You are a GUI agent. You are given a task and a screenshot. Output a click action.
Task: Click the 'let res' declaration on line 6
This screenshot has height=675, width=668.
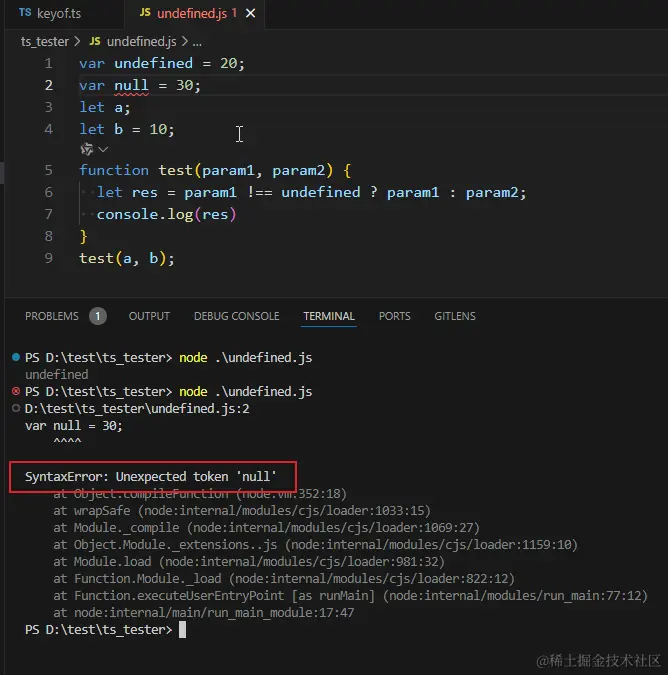pyautogui.click(x=127, y=192)
